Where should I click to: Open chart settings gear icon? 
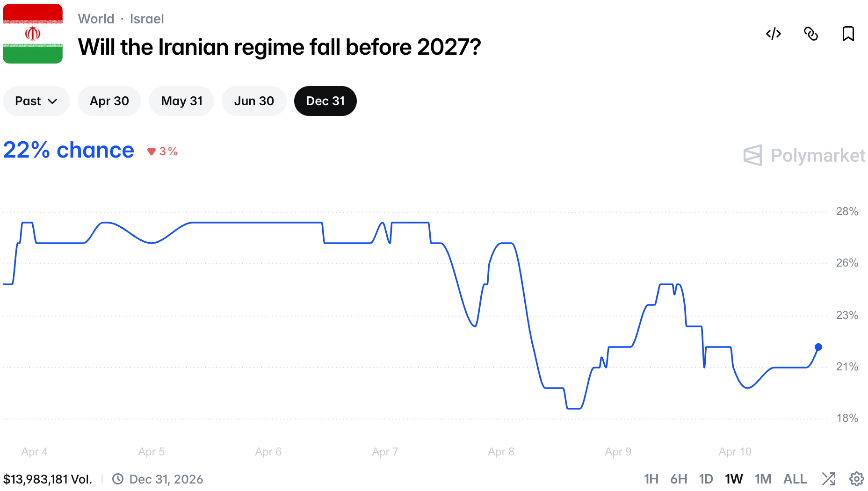(856, 479)
